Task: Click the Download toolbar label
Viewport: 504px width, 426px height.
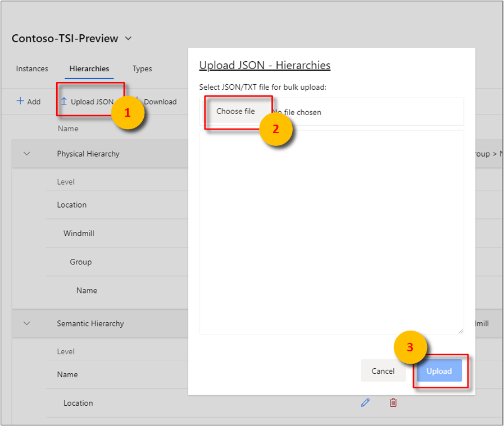Action: coord(161,102)
